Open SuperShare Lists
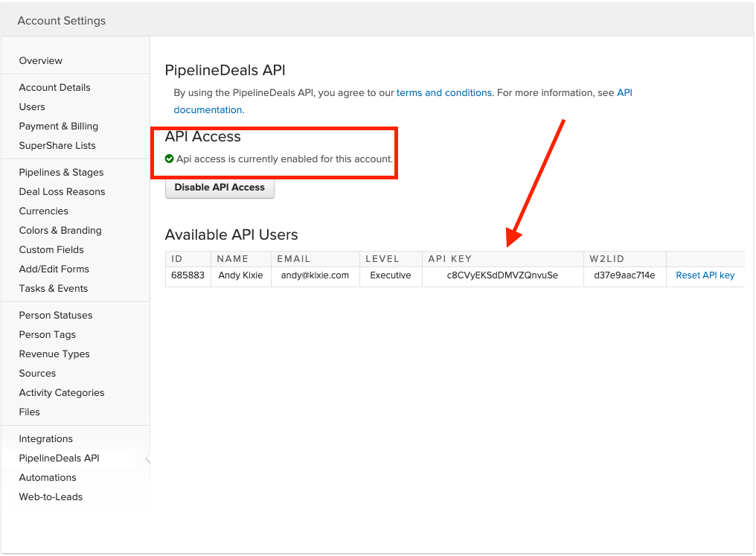The height and width of the screenshot is (556, 756). (57, 145)
